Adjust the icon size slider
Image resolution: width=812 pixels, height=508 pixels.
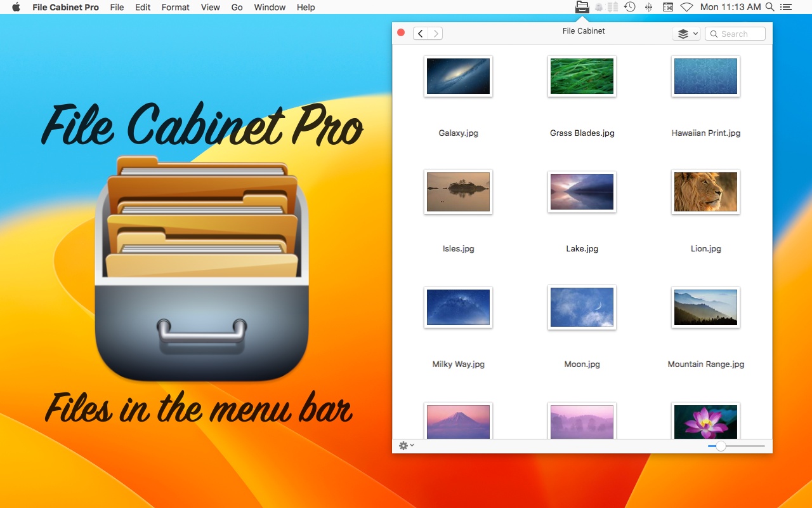point(736,446)
